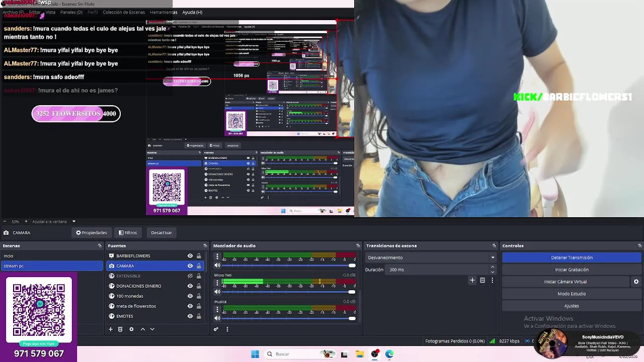Open the Colección de Escenas menu

tap(124, 12)
